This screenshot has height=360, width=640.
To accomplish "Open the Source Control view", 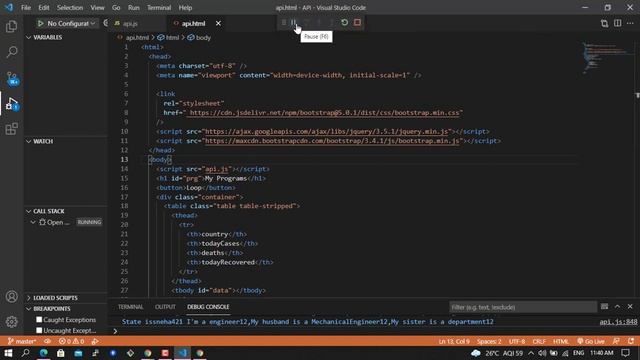I will coord(12,78).
